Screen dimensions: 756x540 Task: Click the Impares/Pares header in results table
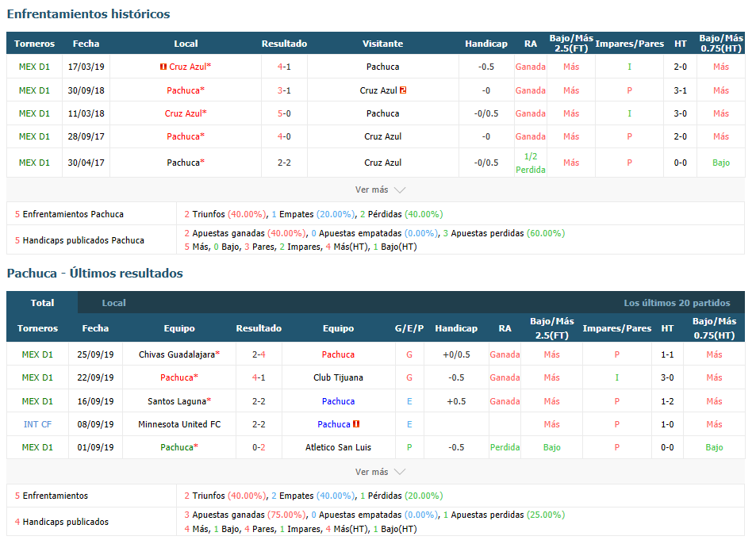coord(616,328)
